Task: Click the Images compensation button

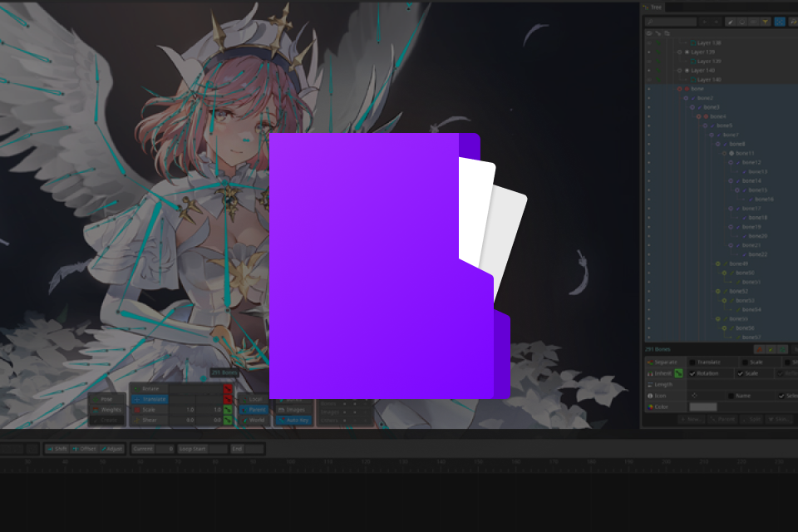Action: coord(294,410)
